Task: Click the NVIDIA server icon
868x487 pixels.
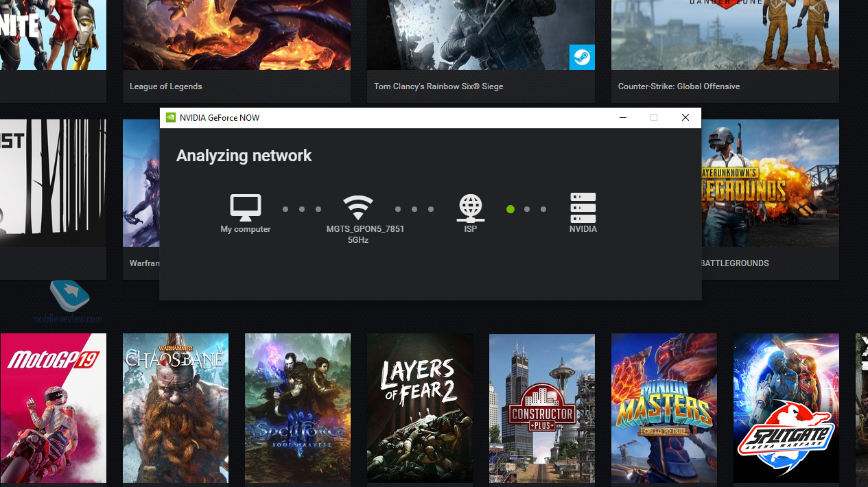Action: [583, 207]
